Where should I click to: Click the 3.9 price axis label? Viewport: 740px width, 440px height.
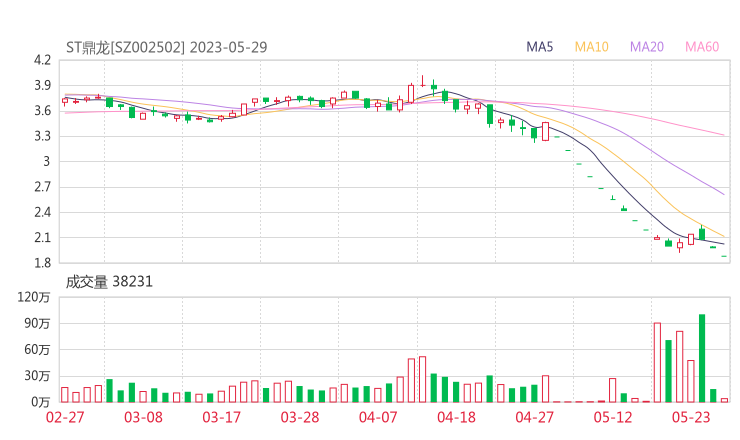42,85
